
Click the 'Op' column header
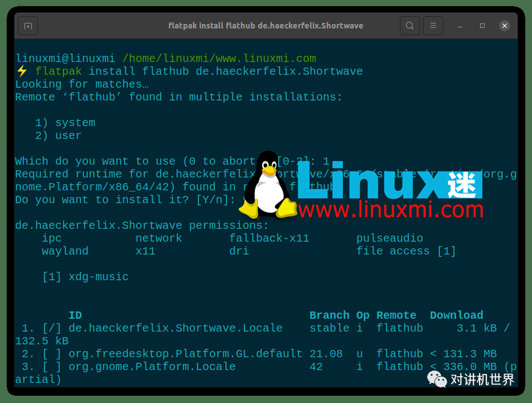pyautogui.click(x=362, y=315)
